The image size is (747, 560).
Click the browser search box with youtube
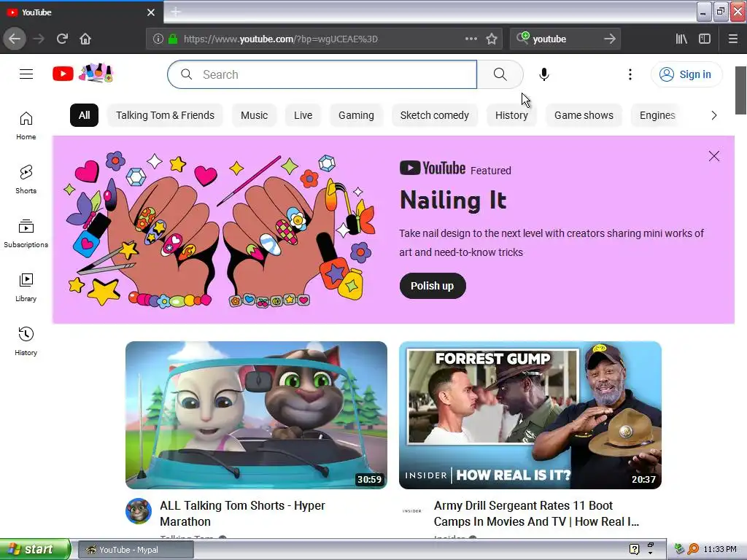coord(565,39)
